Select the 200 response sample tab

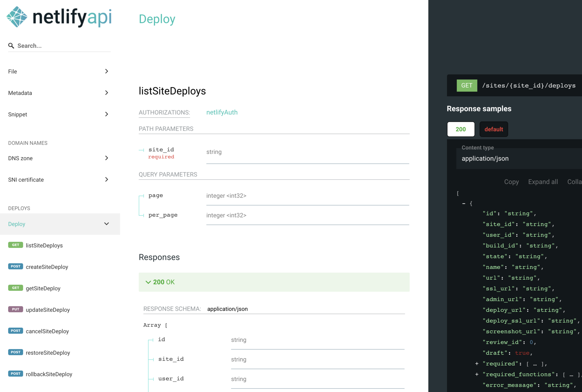coord(460,129)
